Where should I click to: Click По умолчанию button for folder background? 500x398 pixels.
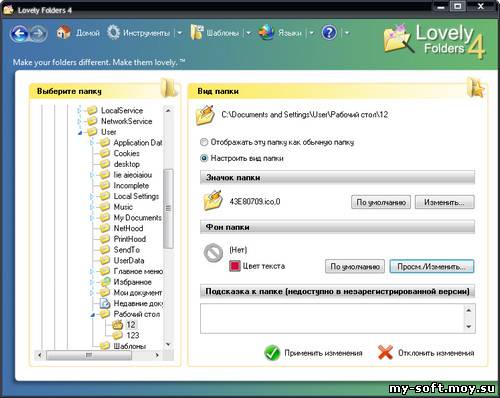tap(355, 267)
